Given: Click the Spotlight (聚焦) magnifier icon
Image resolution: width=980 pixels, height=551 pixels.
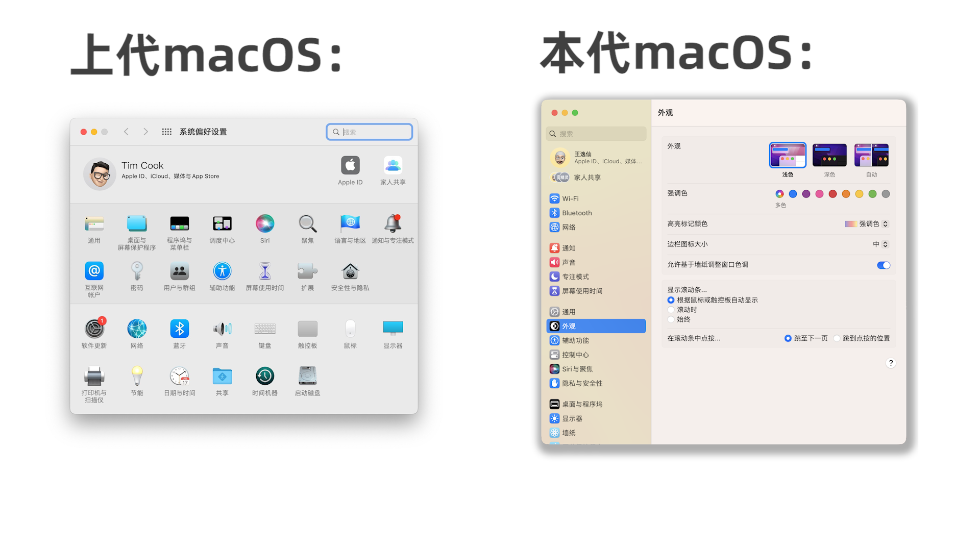Looking at the screenshot, I should pyautogui.click(x=307, y=223).
